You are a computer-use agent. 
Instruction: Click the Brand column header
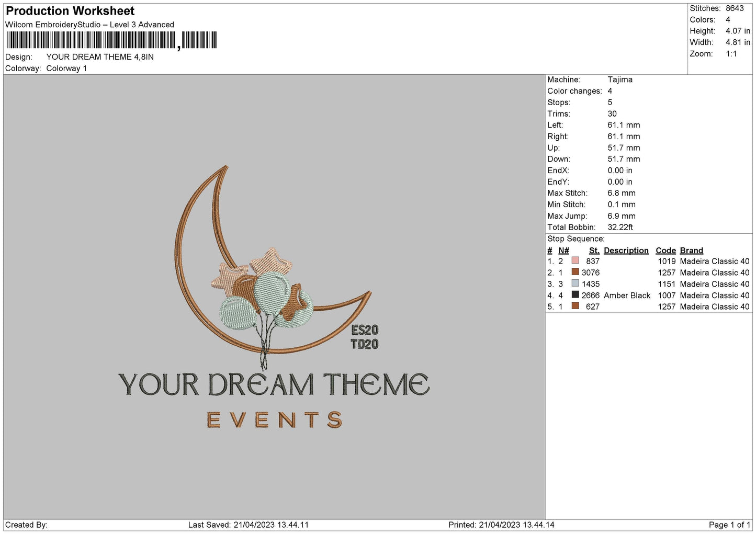(x=692, y=251)
